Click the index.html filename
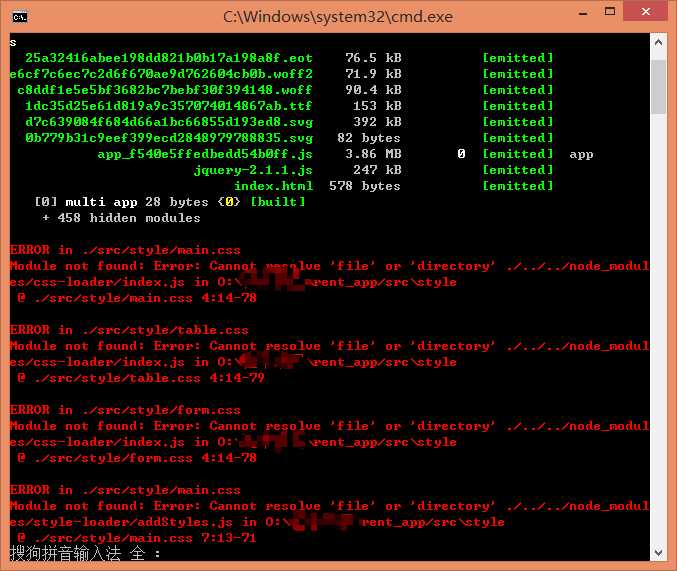Screen dimensions: 677x571 pyautogui.click(x=273, y=186)
